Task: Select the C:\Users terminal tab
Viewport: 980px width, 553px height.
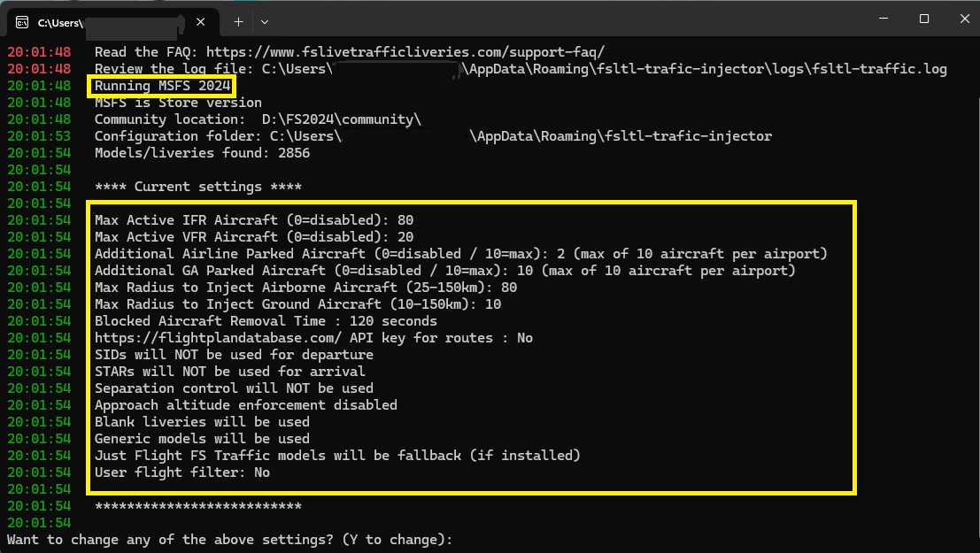Action: [112, 22]
